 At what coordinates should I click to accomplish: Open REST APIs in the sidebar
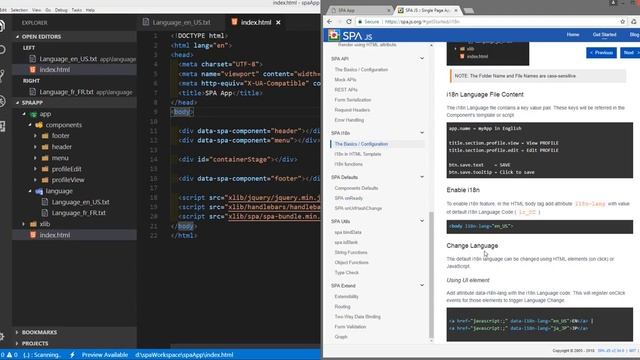click(x=346, y=90)
